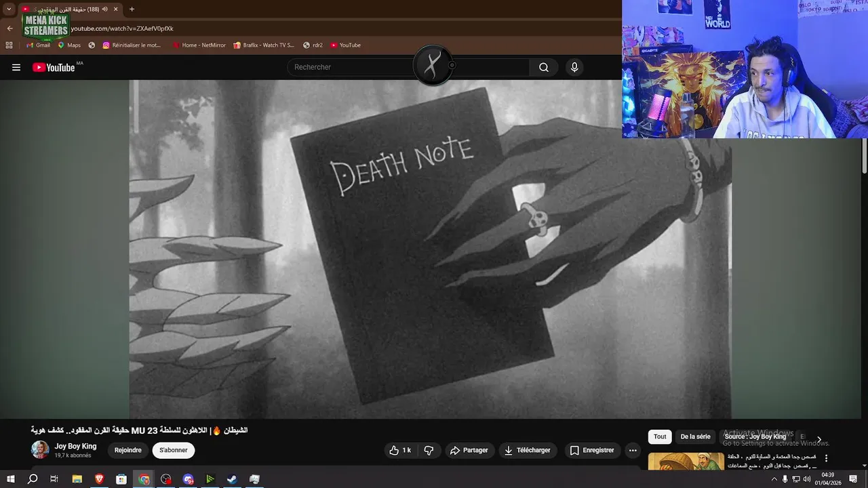
Task: Open the YouTube hamburger guide menu
Action: [x=16, y=67]
